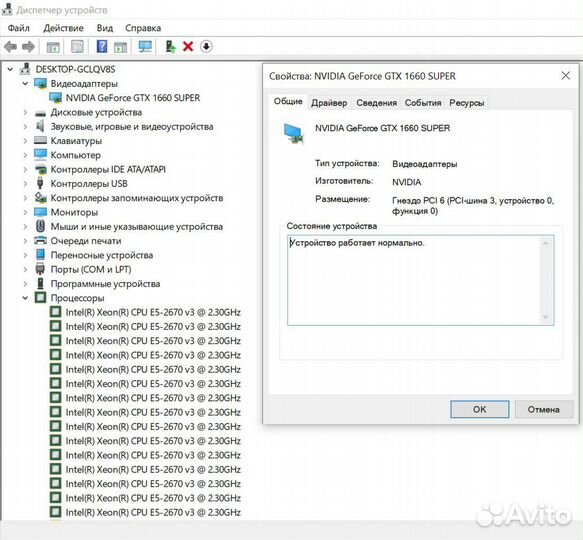This screenshot has height=540, width=583.
Task: Expand the Дисковые устройства category
Action: 25,112
